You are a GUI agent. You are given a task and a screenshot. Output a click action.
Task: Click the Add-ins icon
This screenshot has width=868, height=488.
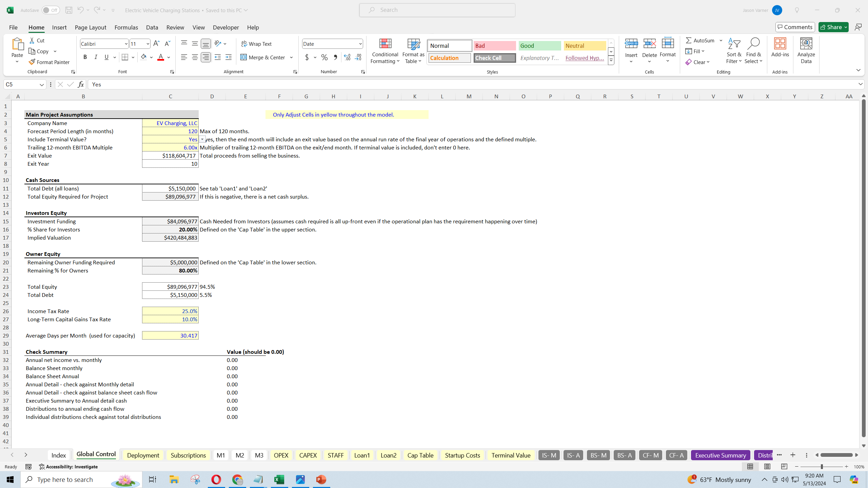click(x=780, y=44)
